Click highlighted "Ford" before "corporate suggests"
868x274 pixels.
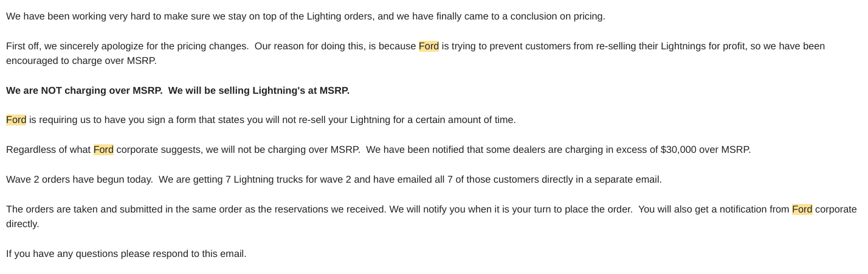click(103, 150)
